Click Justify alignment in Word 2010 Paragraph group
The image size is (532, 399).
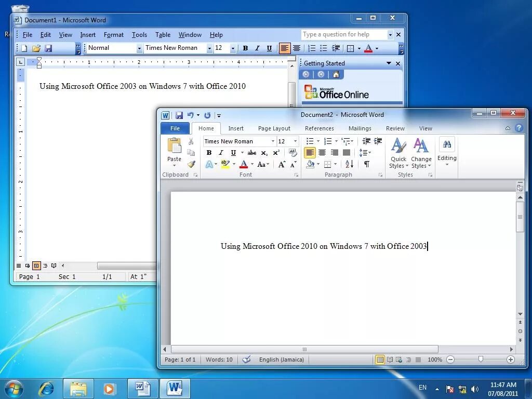[347, 153]
